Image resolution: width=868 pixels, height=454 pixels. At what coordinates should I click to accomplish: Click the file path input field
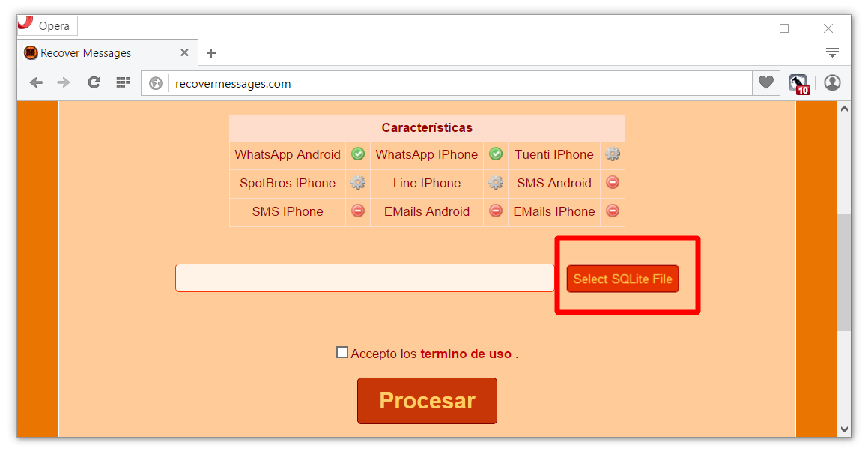(x=365, y=278)
